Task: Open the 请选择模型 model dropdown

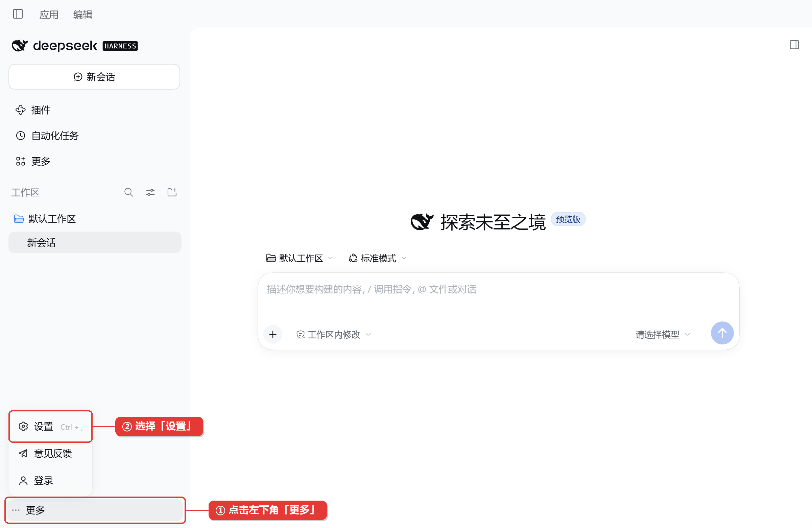Action: click(x=662, y=335)
